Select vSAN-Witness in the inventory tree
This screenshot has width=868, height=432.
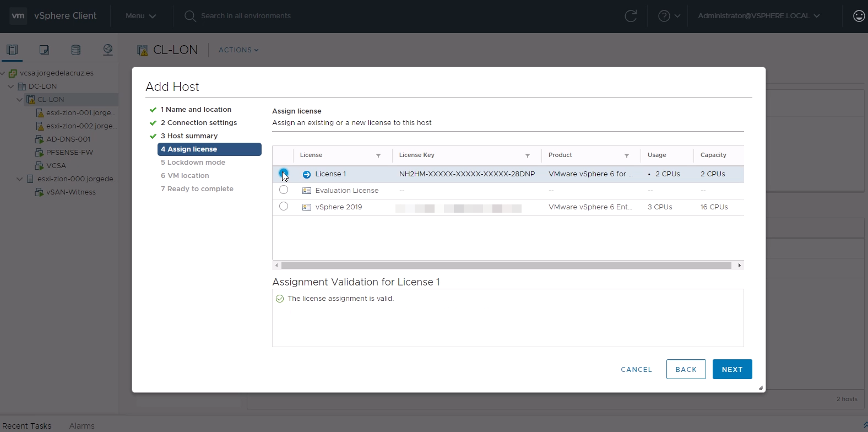[x=71, y=192]
